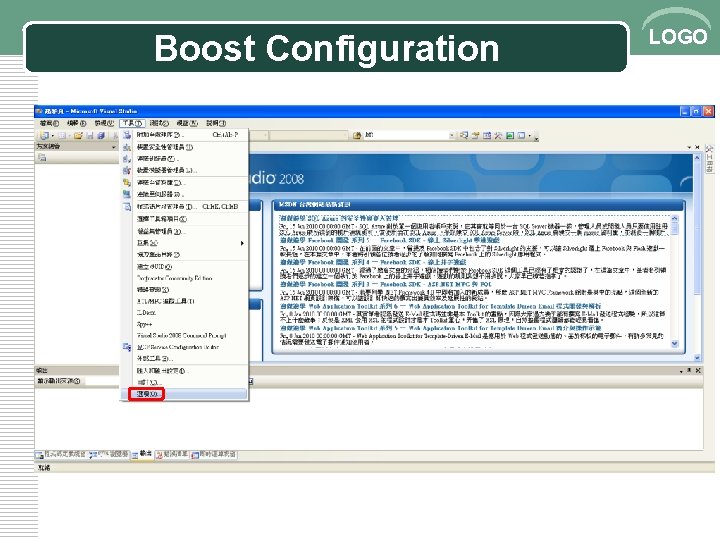Click third window icon right of find combo box
The image size is (720, 540).
click(487, 135)
